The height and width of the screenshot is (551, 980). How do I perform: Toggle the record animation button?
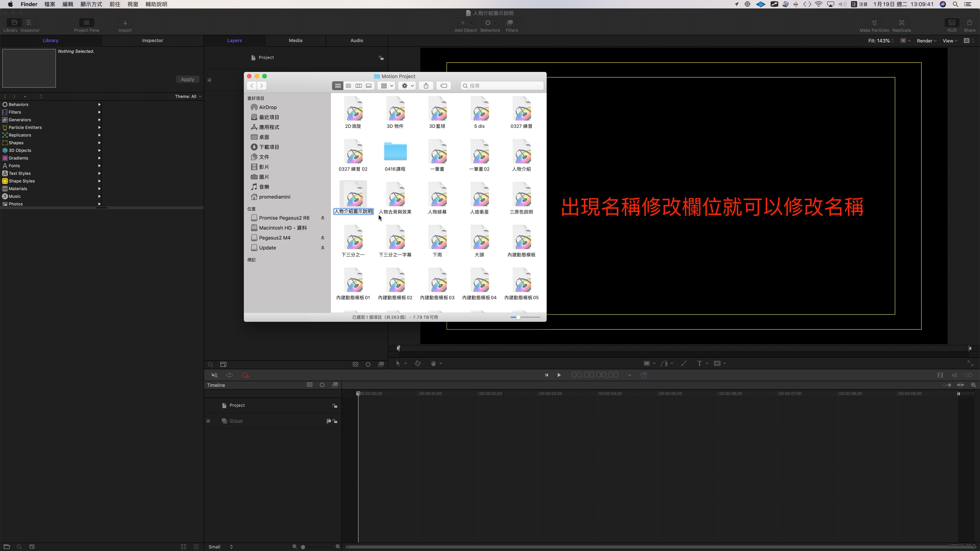(245, 375)
